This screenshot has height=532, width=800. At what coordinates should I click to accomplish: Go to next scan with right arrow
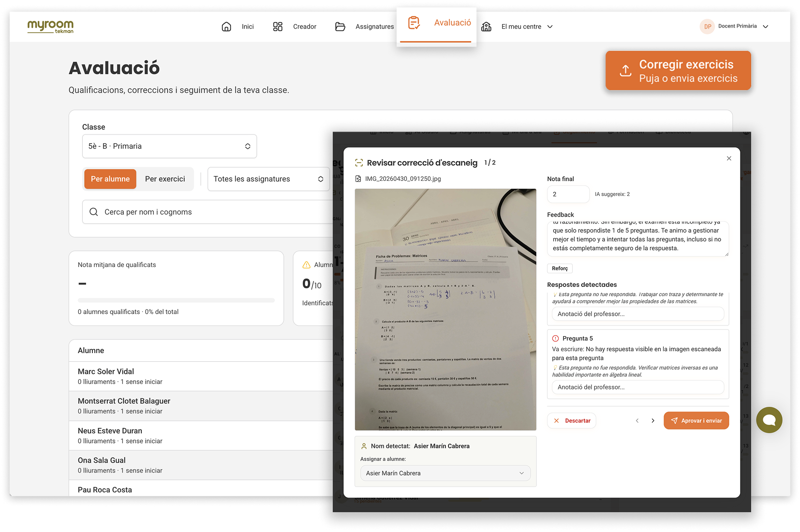point(653,421)
